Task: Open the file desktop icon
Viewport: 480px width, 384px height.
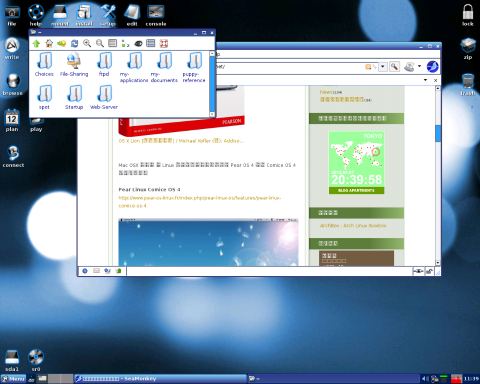Action: click(12, 15)
